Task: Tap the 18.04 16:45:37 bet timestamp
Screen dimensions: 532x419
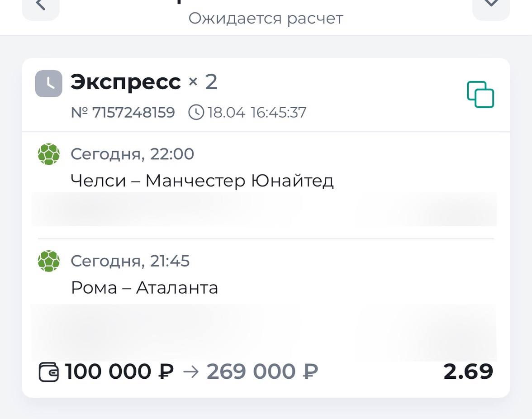Action: click(257, 112)
